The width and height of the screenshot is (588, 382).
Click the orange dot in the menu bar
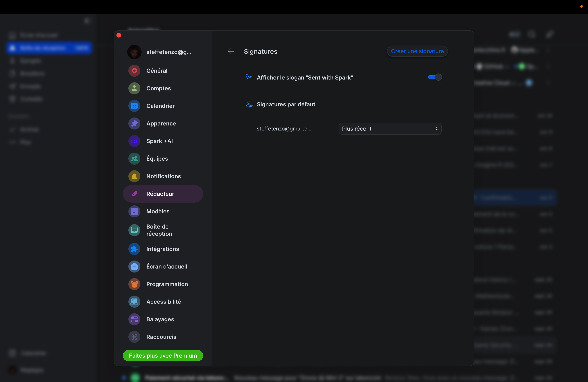tap(581, 6)
